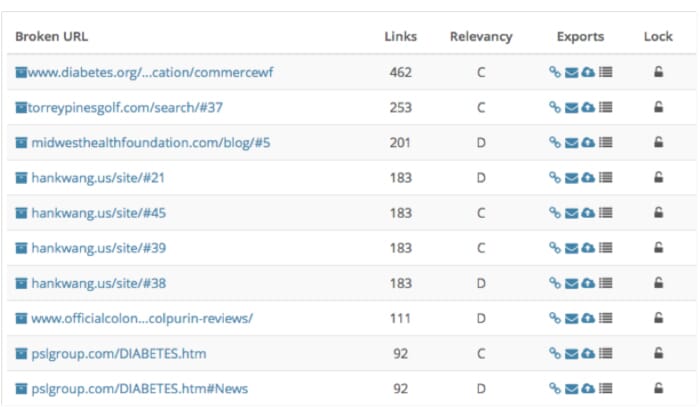
Task: Open www.officialcolon...colpurin-reviews/ link
Action: pos(142,319)
